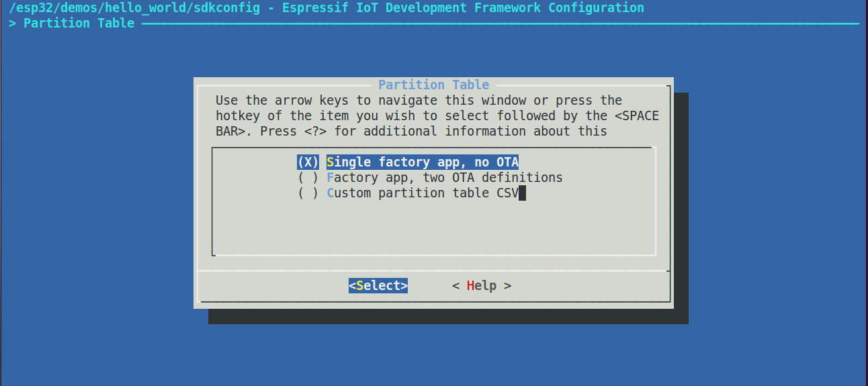Choose the 'Factory app, two OTA definitions' radio button

pyautogui.click(x=308, y=178)
